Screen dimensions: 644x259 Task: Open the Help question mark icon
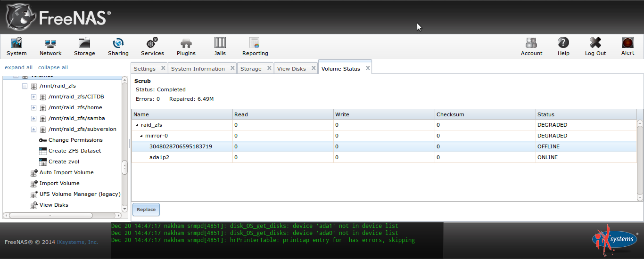click(x=563, y=43)
